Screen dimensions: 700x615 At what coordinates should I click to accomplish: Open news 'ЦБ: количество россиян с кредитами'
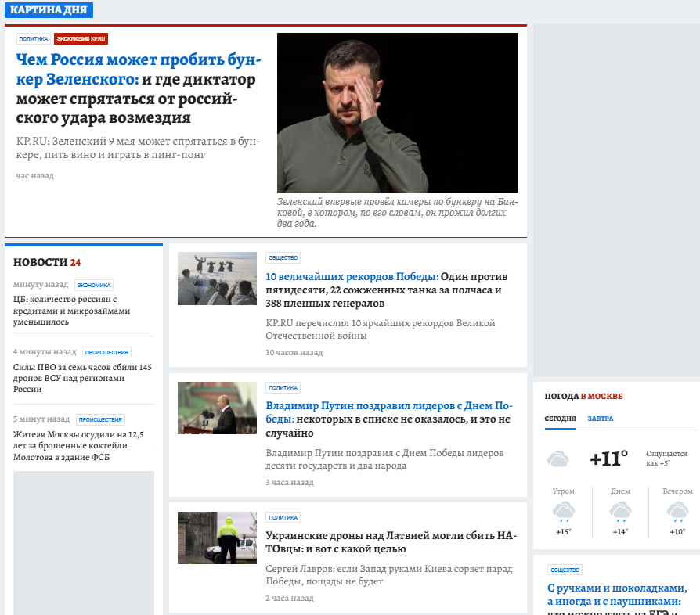coord(71,311)
